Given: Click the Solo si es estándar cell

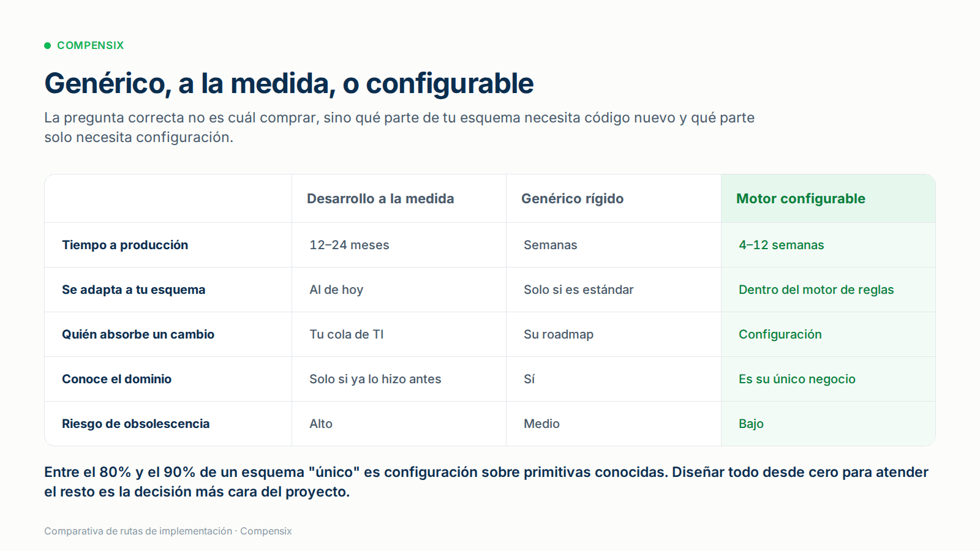Looking at the screenshot, I should [578, 290].
